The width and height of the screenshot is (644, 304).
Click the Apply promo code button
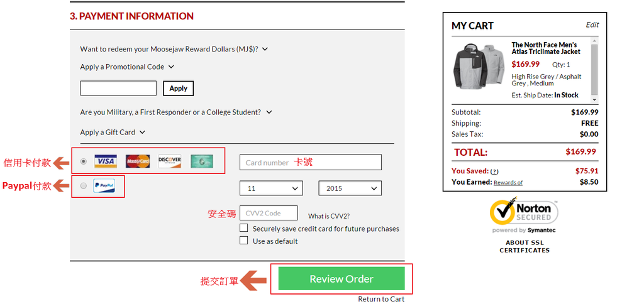[178, 89]
